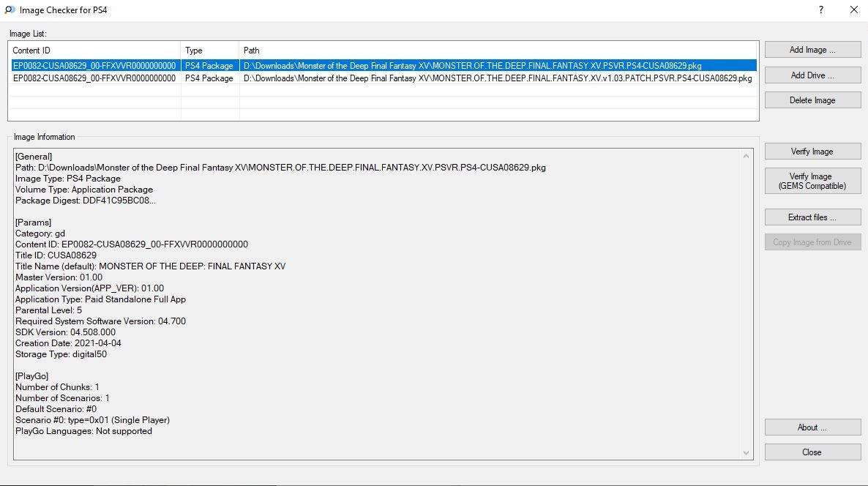Click Application Type: Paid Standalone Full App

click(101, 299)
